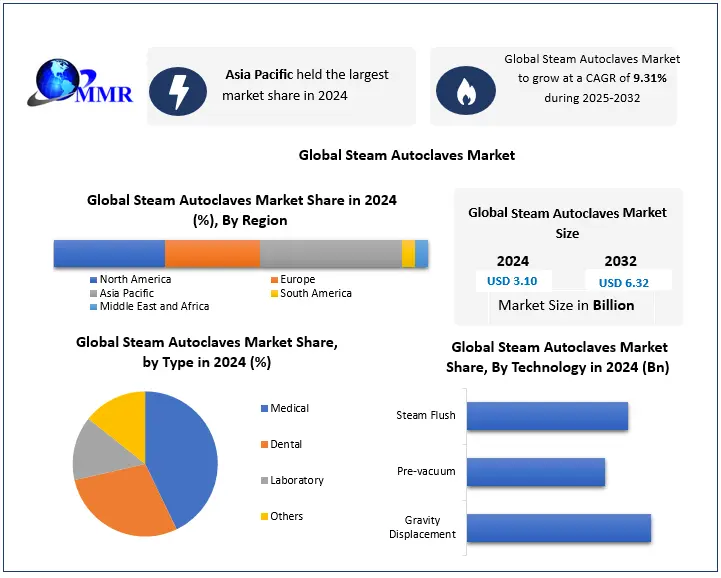This screenshot has height=578, width=721.
Task: Click the Gravity Displacement bar
Action: (558, 528)
